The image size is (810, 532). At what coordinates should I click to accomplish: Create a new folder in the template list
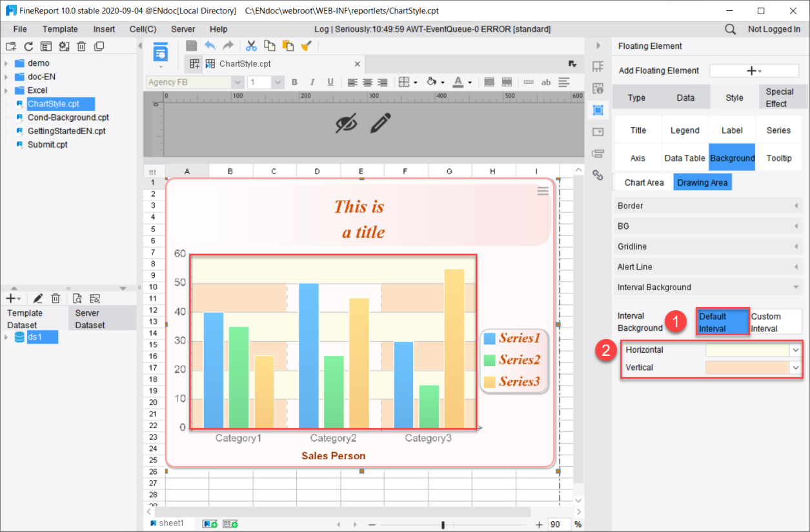click(x=10, y=46)
